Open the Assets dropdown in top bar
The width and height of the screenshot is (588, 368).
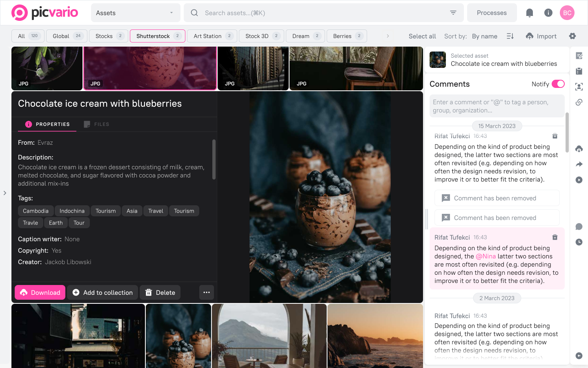(x=135, y=13)
